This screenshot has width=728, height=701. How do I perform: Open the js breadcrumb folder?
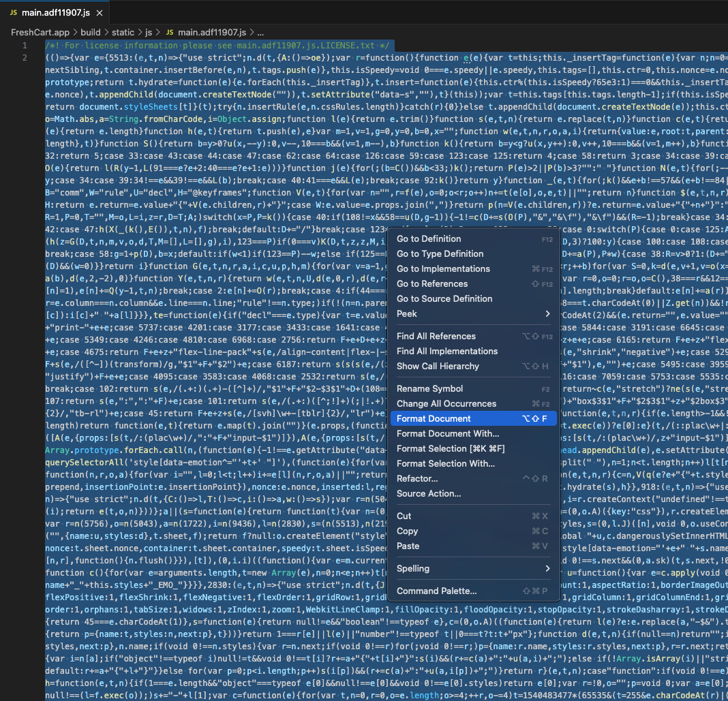(149, 33)
